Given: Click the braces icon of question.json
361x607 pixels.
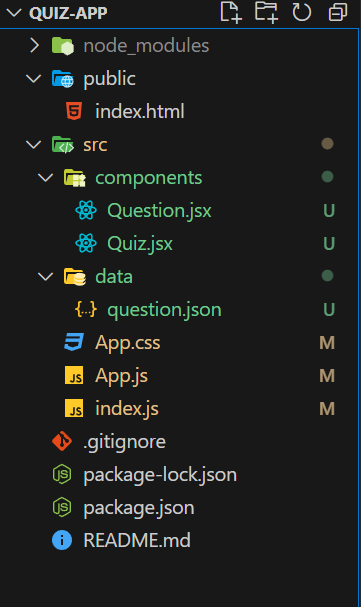Looking at the screenshot, I should (86, 310).
